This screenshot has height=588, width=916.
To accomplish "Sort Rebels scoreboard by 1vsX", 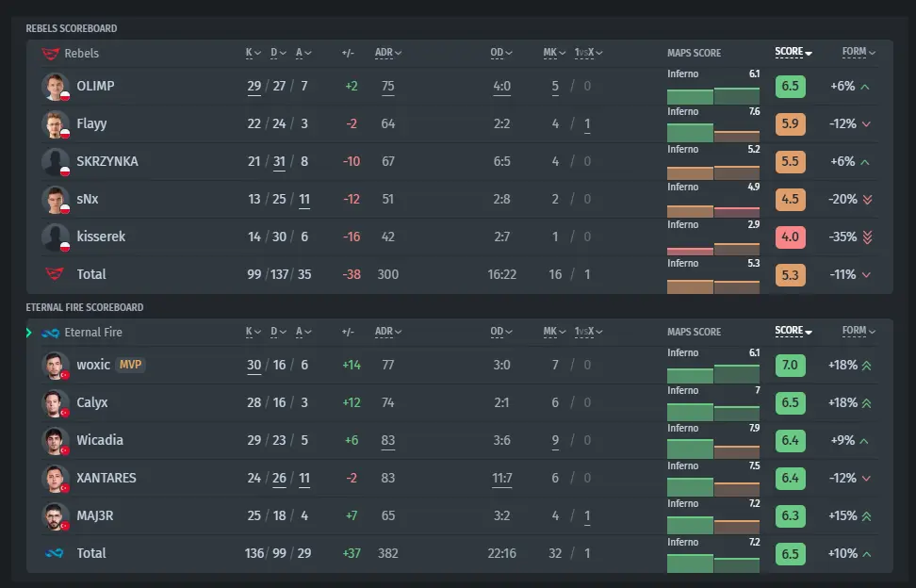I will tap(588, 53).
